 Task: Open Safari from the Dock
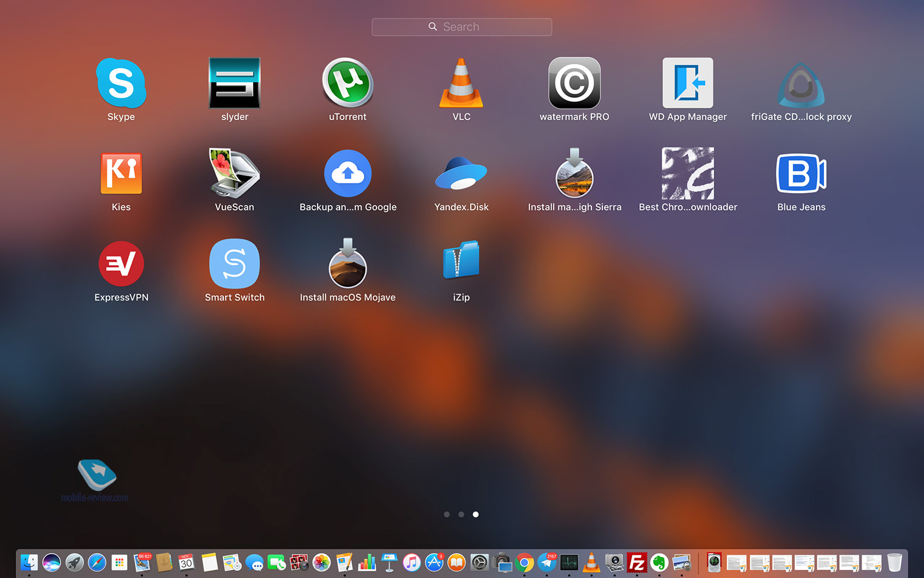point(96,562)
